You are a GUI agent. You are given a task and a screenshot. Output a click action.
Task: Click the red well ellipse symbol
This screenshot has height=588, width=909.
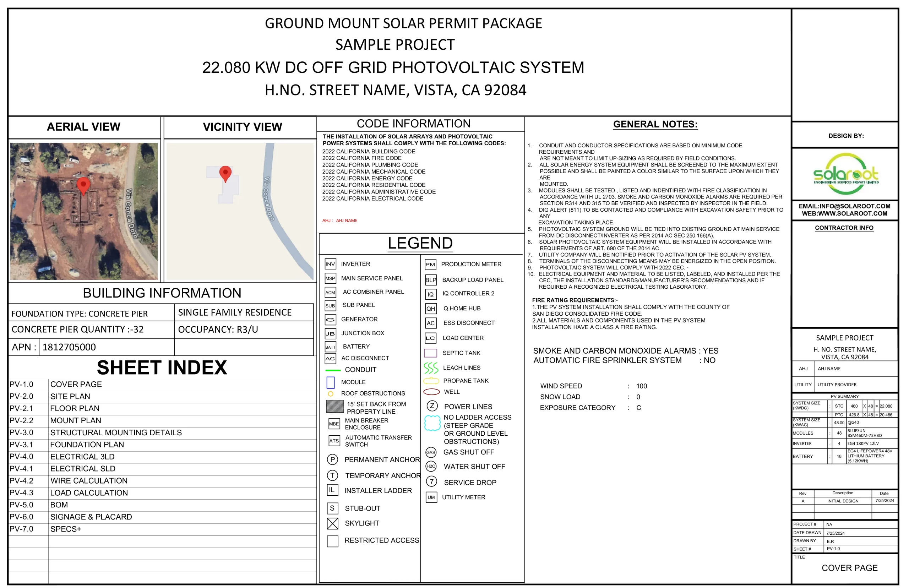(x=431, y=392)
